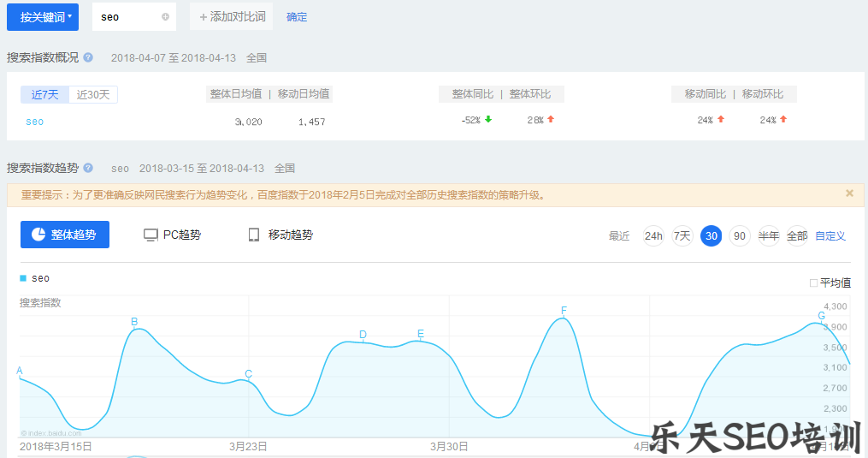Viewport: 868px width, 458px height.
Task: Switch to 移动趋势 tab
Action: 280,235
